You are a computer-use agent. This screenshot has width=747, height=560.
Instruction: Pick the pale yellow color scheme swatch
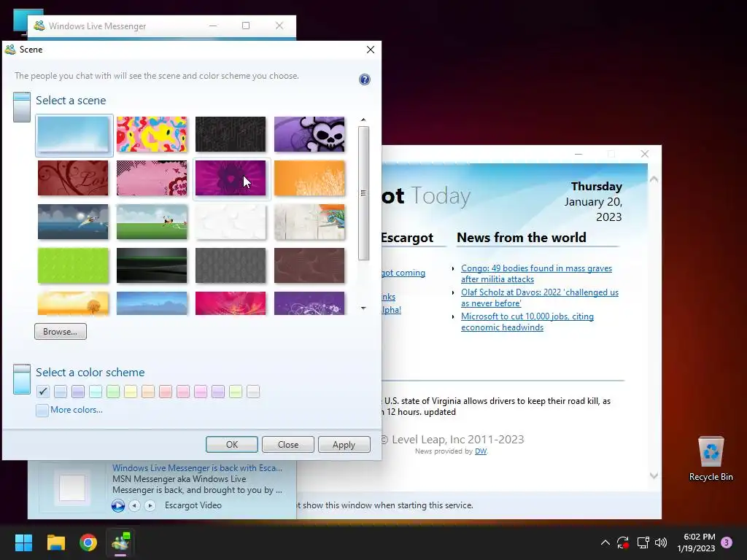131,392
